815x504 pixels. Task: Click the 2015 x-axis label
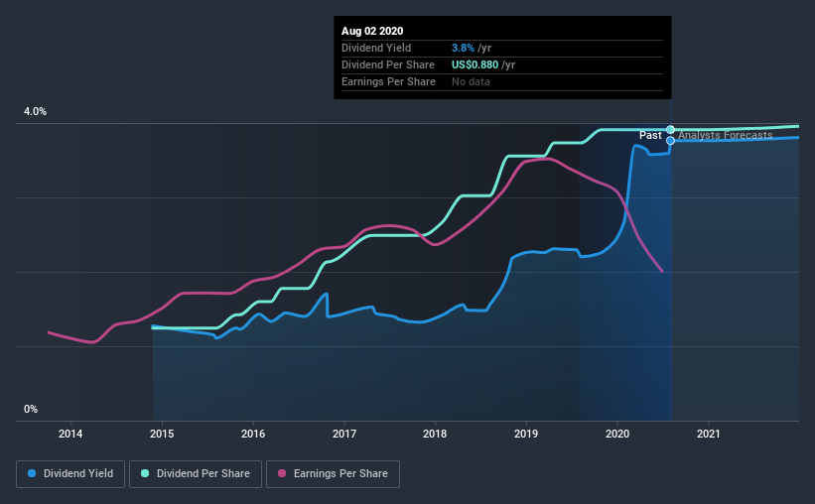[162, 434]
